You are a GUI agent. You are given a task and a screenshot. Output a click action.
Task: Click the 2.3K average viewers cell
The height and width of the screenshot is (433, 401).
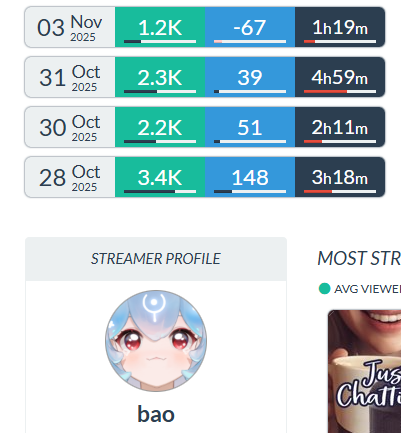pos(160,77)
